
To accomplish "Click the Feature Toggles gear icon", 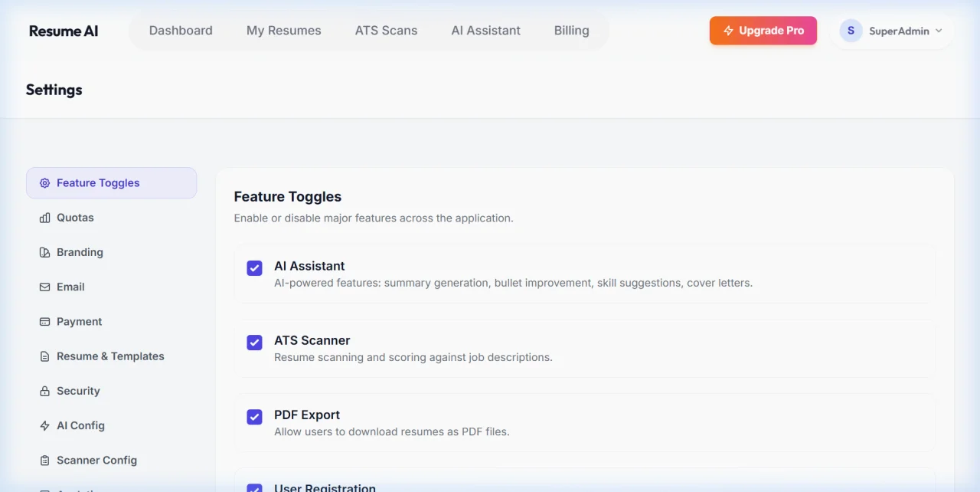I will (x=44, y=183).
